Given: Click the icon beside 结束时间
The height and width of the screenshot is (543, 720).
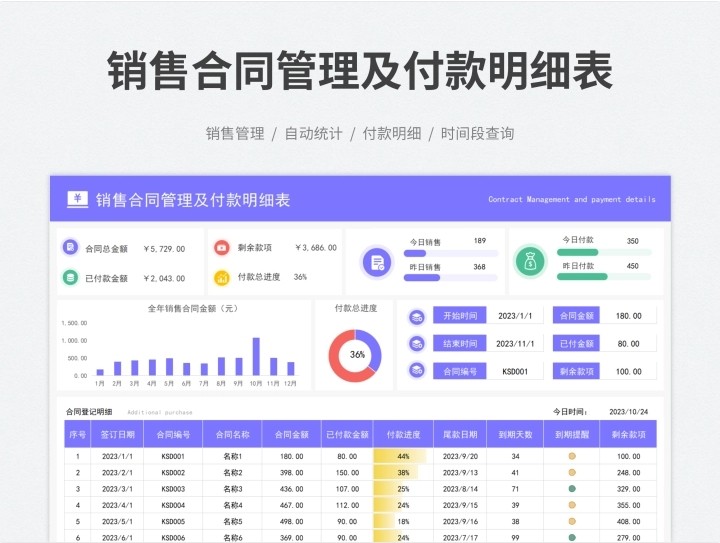Looking at the screenshot, I should 417,344.
